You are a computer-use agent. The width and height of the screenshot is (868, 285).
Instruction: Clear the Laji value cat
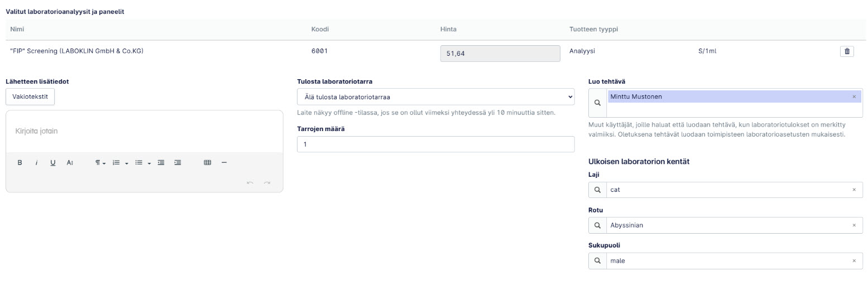coord(854,190)
